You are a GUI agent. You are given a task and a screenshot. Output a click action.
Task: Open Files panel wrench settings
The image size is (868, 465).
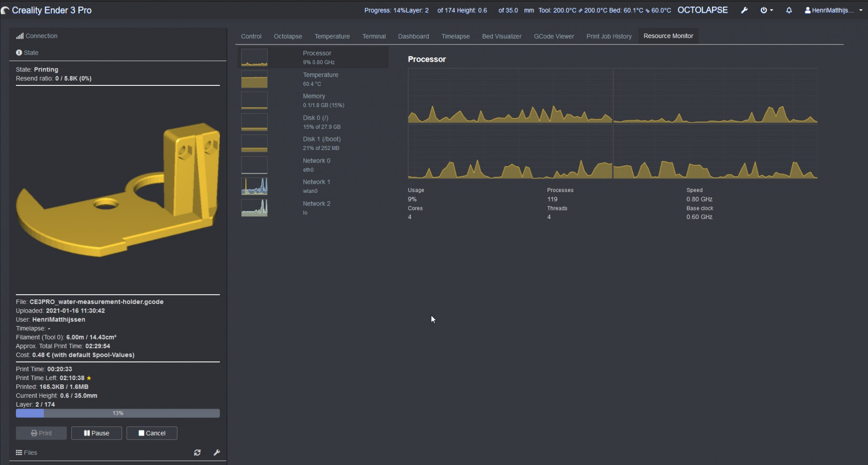point(217,452)
